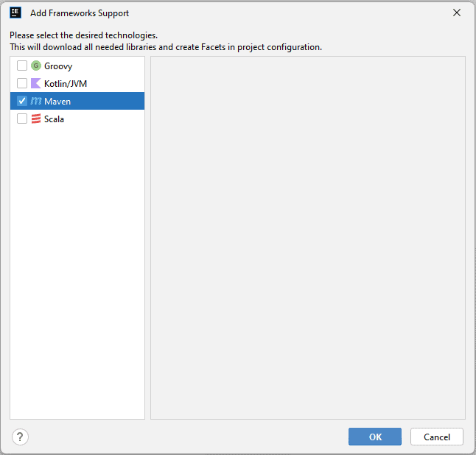The width and height of the screenshot is (476, 455).
Task: Enable the Kotlin/JVM checkbox
Action: [x=22, y=83]
